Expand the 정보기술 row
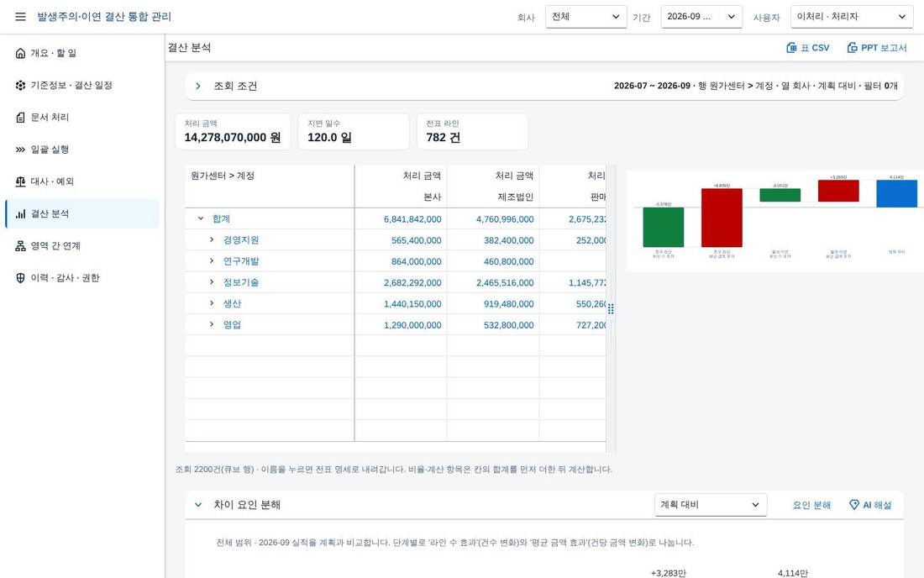 (212, 282)
